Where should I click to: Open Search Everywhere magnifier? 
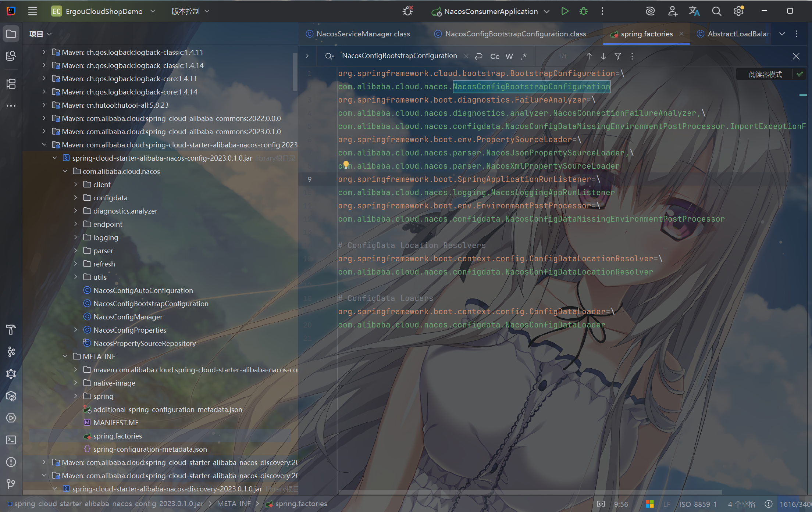(x=716, y=11)
